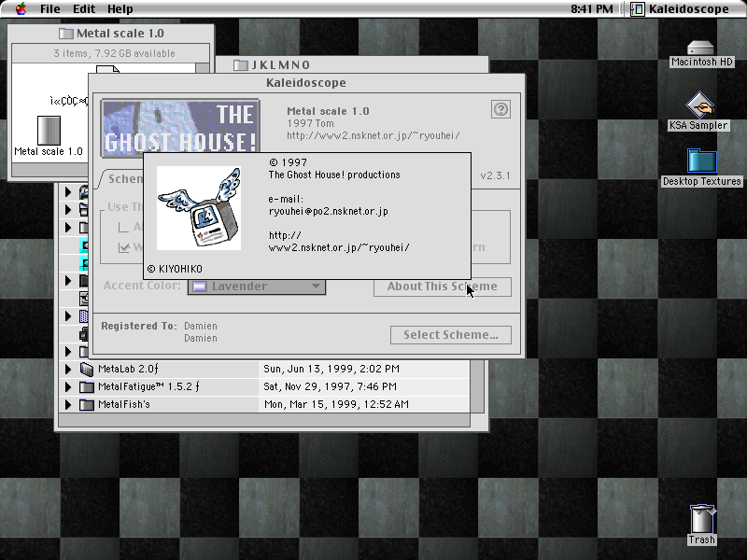Expand the MetalFatigue 1.5.2 f folder triangle
The height and width of the screenshot is (560, 747).
click(x=68, y=386)
